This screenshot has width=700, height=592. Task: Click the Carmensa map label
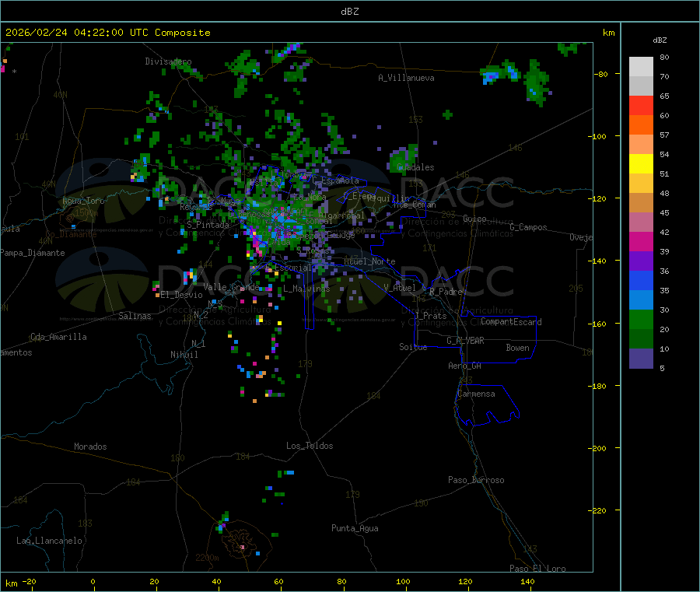point(476,394)
